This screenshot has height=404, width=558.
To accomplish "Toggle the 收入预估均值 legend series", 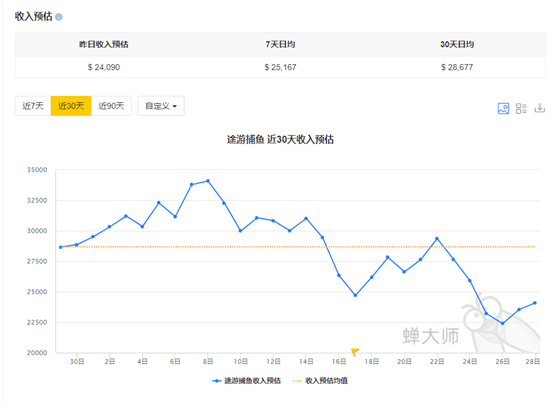I will [320, 381].
